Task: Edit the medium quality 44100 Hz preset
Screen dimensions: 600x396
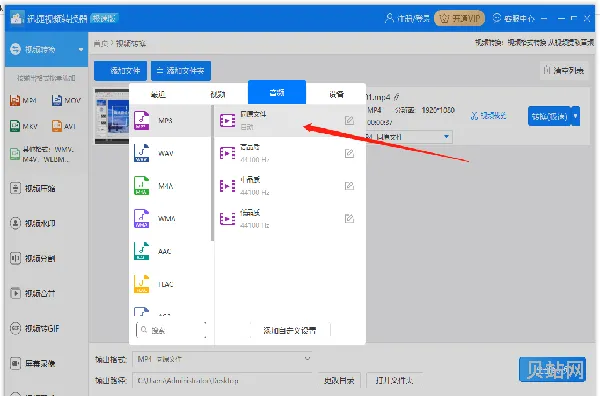Action: coord(349,186)
